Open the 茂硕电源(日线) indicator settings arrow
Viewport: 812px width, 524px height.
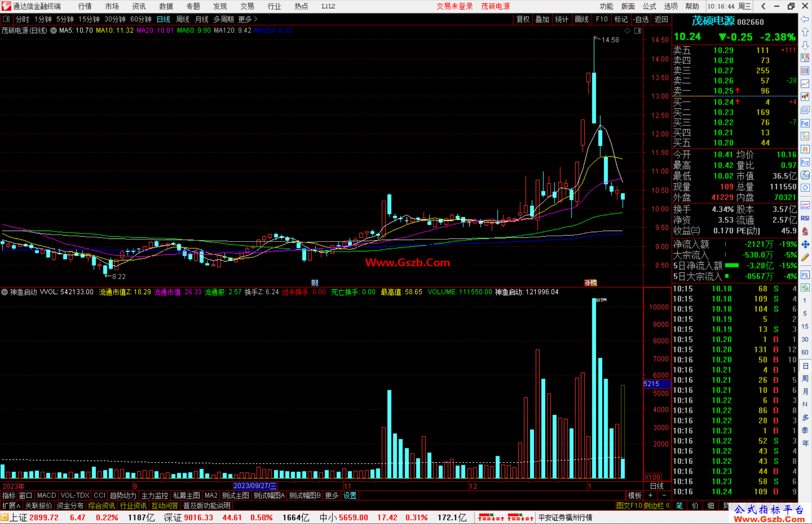click(x=54, y=31)
